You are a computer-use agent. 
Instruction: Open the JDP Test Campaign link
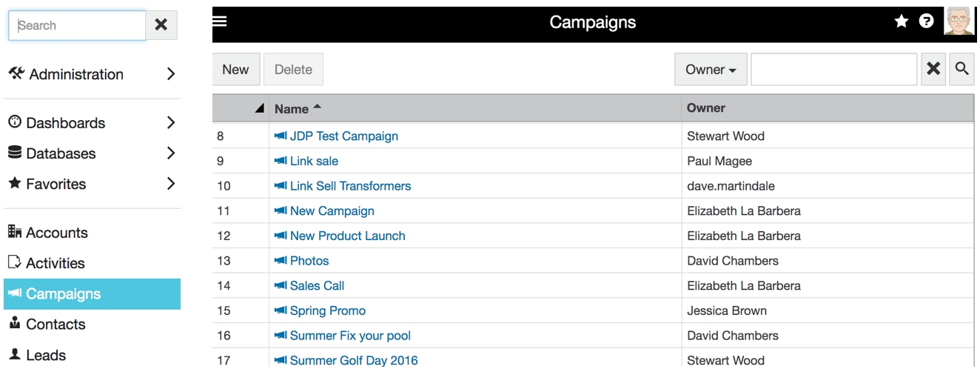point(336,136)
